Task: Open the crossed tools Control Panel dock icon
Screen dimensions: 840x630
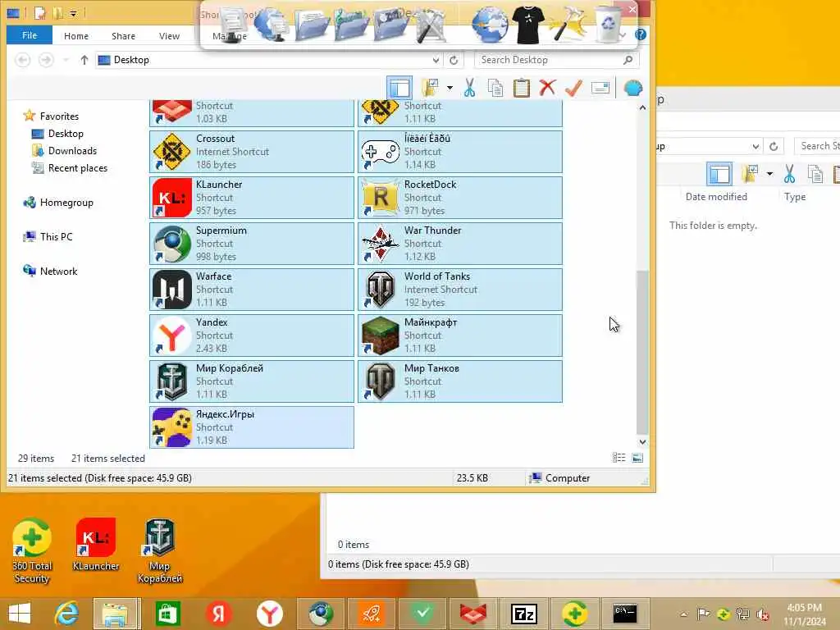Action: pyautogui.click(x=430, y=25)
